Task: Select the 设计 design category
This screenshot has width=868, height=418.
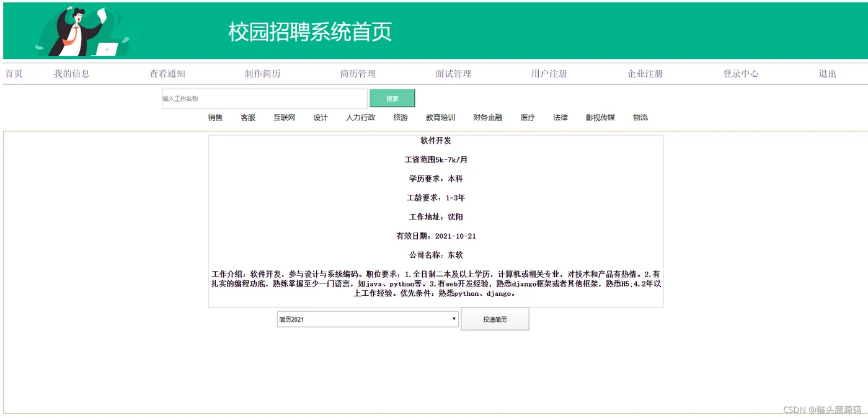Action: pyautogui.click(x=321, y=117)
